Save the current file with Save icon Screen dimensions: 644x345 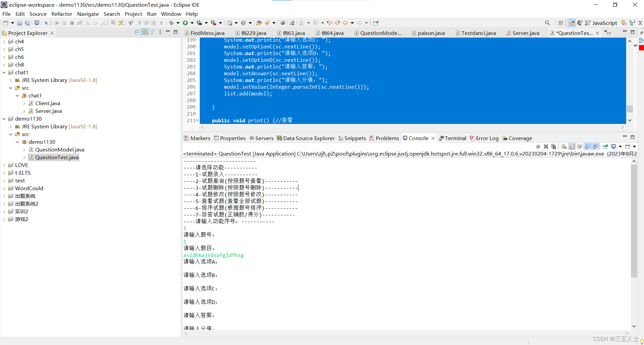point(20,23)
